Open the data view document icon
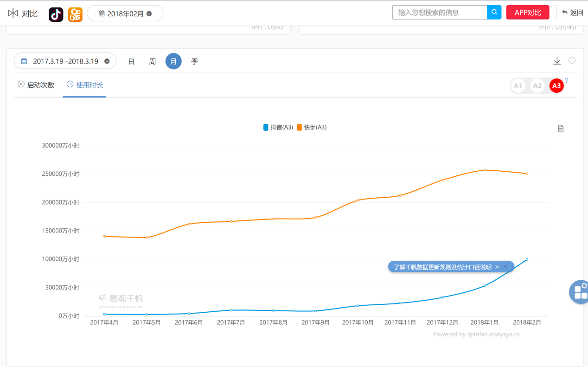 coord(561,129)
